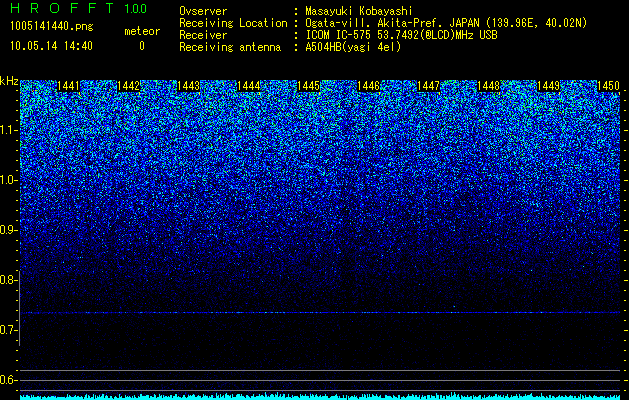Viewport: 629px width, 400px height.
Task: Click the 1443 time marker
Action: pyautogui.click(x=189, y=86)
